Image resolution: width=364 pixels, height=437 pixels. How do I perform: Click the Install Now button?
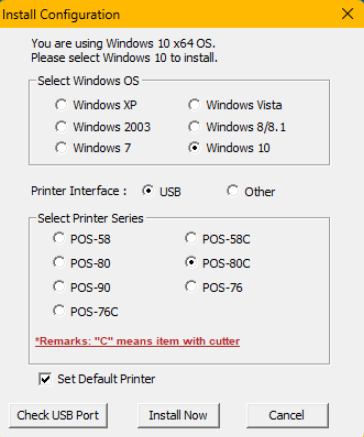coord(178,415)
